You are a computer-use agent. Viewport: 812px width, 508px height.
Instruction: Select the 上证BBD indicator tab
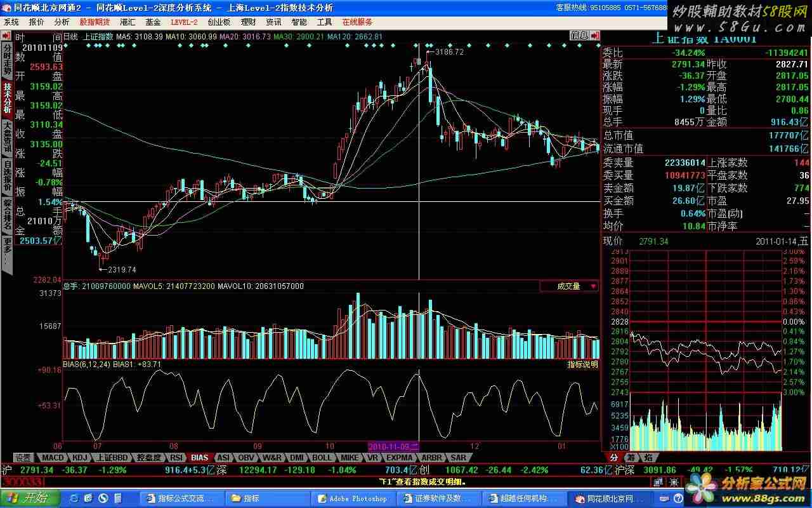[x=113, y=457]
